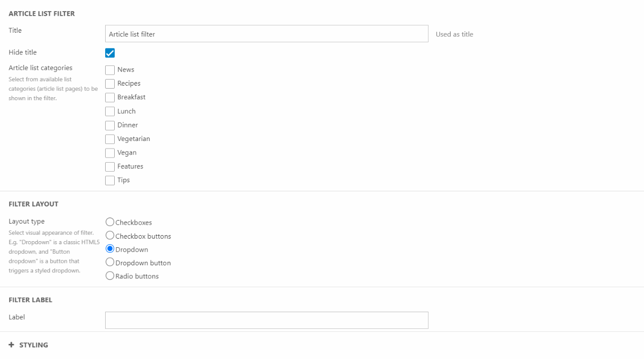Enable the Dinner checkbox

(x=110, y=125)
